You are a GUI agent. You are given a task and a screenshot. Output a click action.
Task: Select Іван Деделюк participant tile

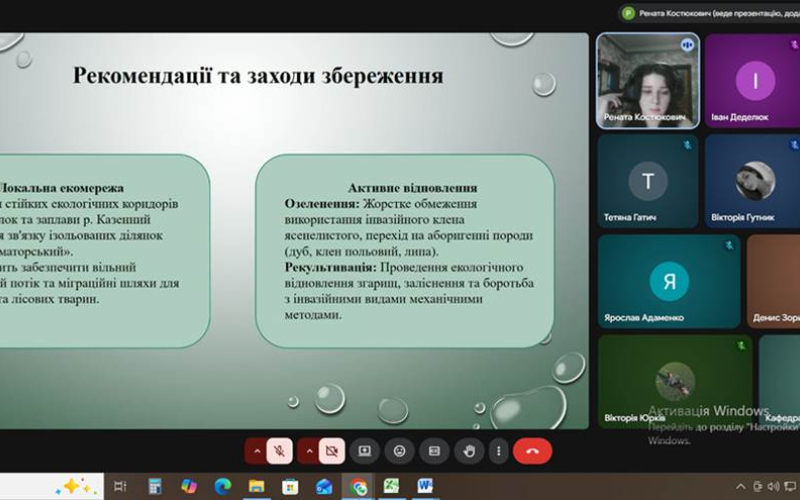coord(752,81)
